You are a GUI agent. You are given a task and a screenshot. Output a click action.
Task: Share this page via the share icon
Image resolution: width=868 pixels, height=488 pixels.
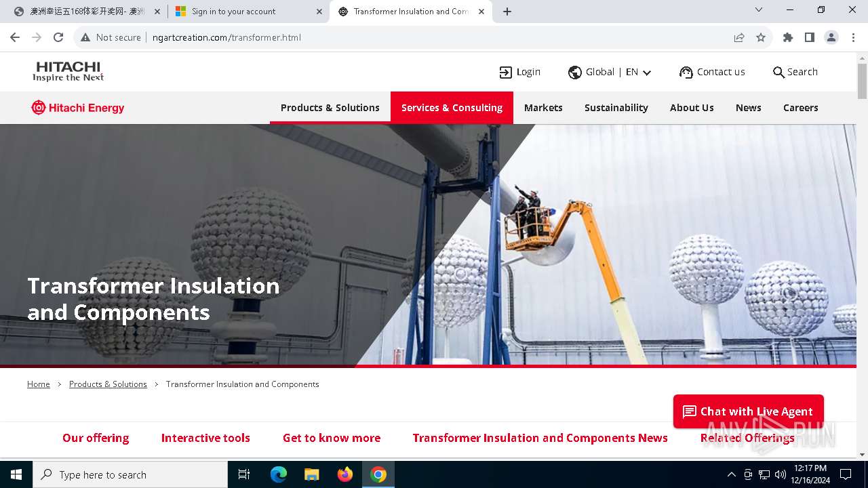(x=739, y=37)
